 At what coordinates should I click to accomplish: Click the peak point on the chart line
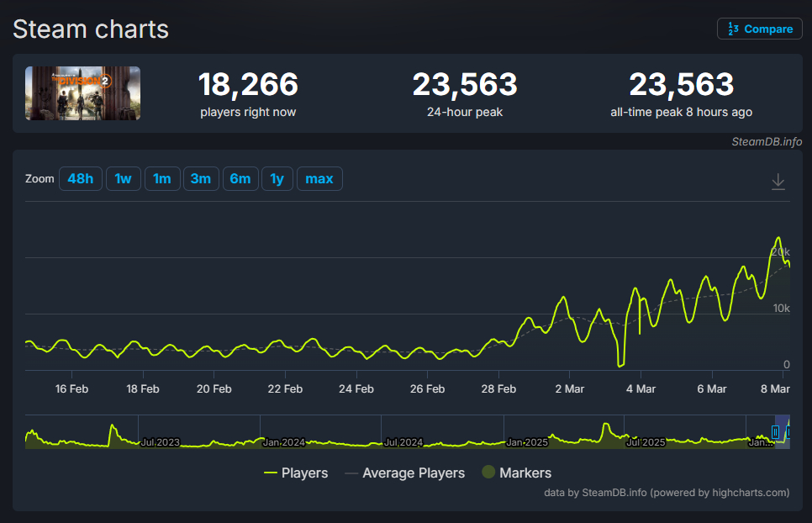tap(778, 238)
